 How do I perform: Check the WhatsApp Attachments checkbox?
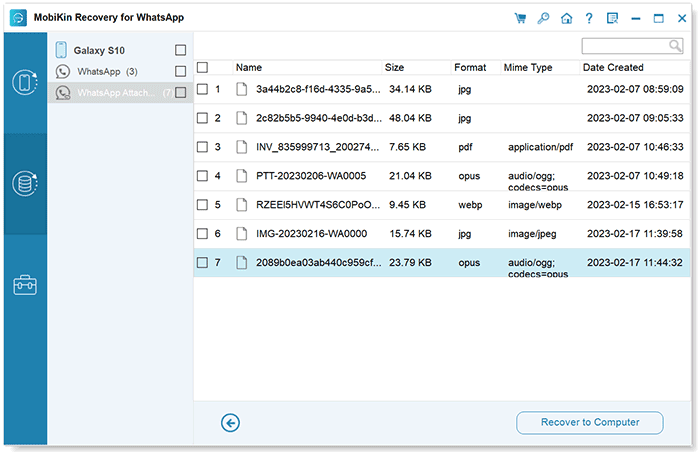tap(180, 93)
